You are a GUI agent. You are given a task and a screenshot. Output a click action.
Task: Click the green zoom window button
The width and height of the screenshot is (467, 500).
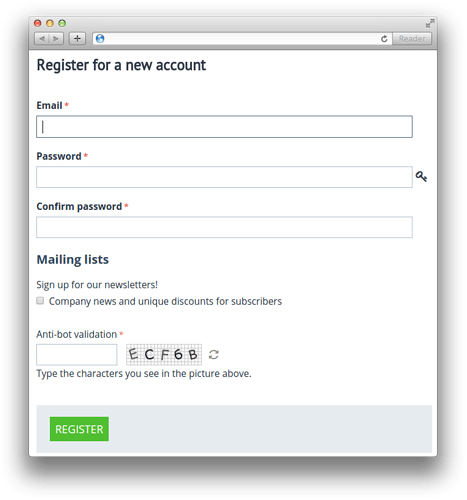click(x=62, y=23)
